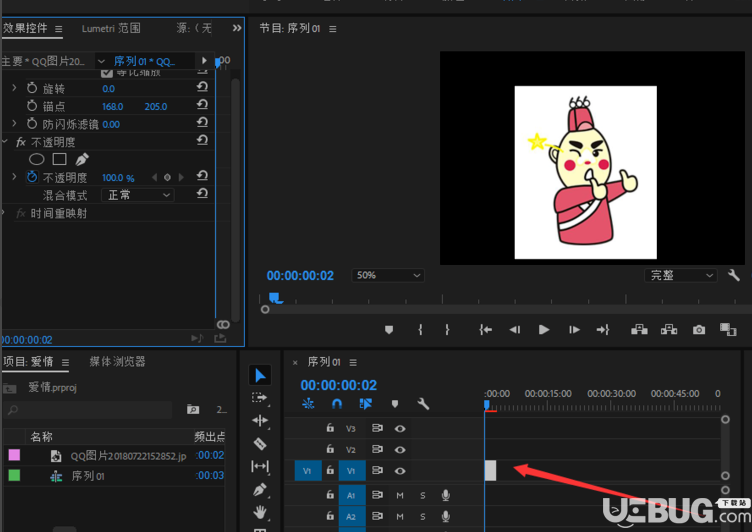Viewport: 752px width, 532px height.
Task: Open Program monitor settings wrench
Action: pos(734,275)
